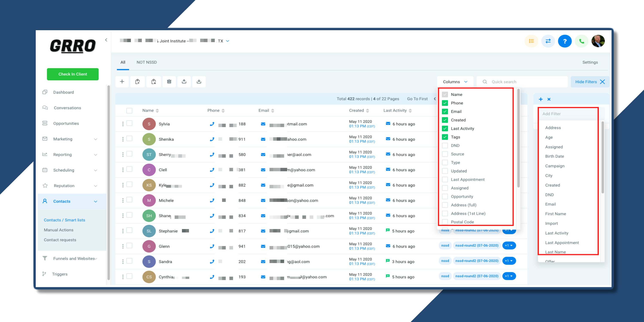Select the checkbox for Kyle's row

[x=129, y=184]
